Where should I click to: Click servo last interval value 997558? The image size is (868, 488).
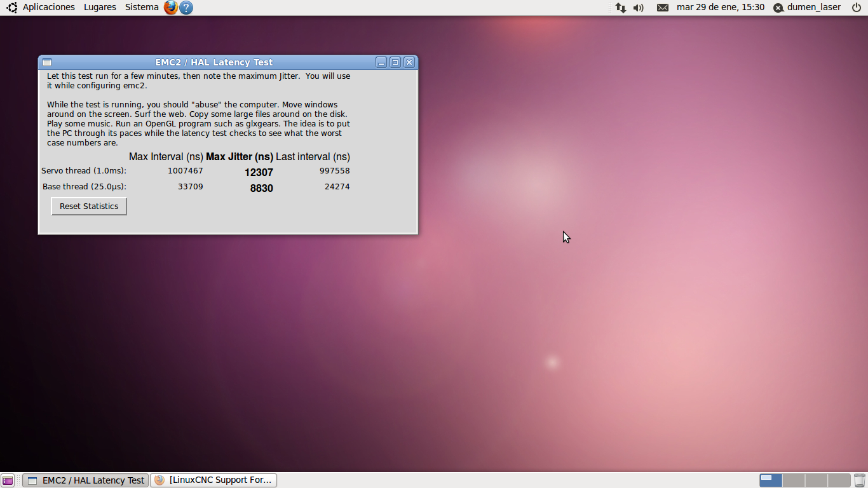(x=335, y=171)
